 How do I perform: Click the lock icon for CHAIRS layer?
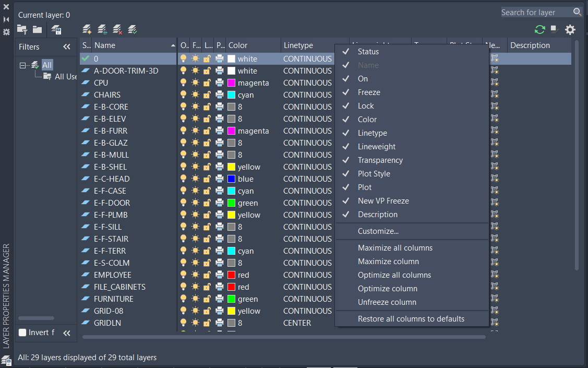click(x=207, y=94)
